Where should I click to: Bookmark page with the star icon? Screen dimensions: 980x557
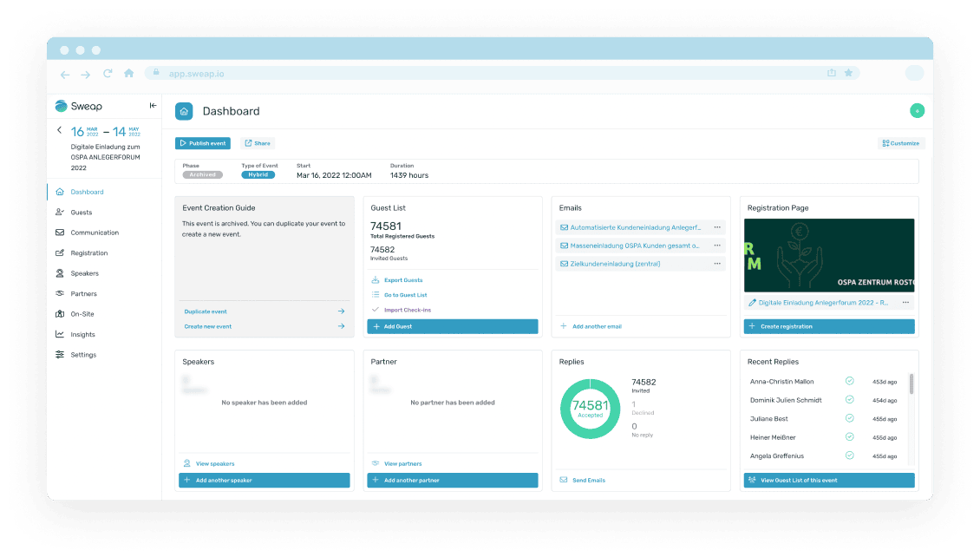[848, 74]
